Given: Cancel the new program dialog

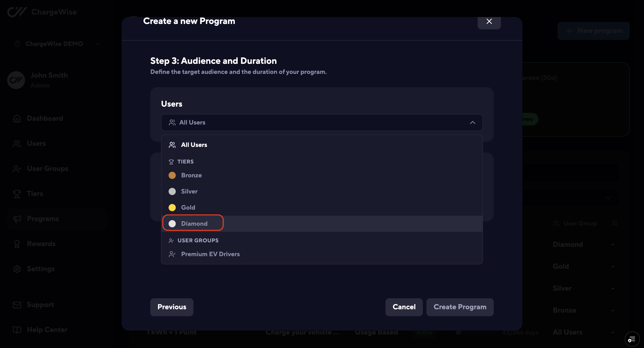Looking at the screenshot, I should pos(404,307).
